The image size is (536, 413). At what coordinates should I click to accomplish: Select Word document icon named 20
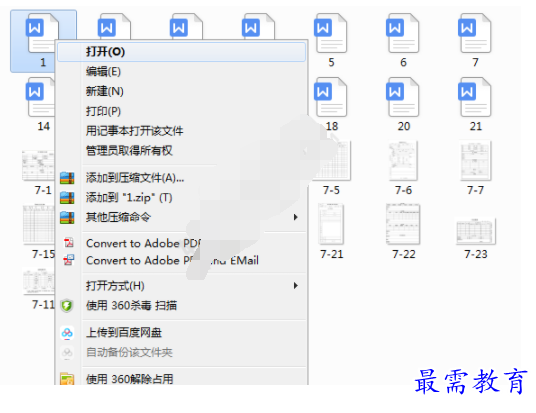(x=403, y=97)
